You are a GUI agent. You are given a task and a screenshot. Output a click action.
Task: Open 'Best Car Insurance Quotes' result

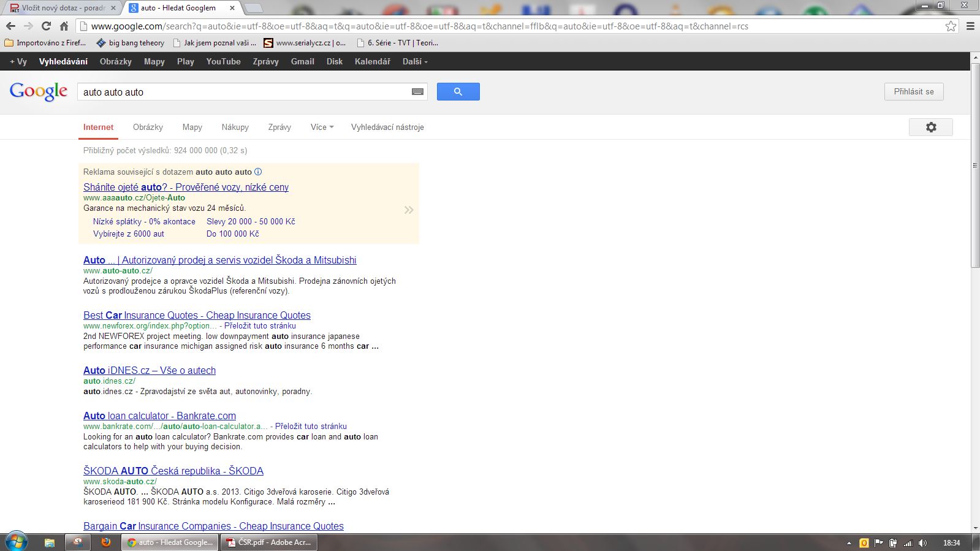[x=197, y=316]
